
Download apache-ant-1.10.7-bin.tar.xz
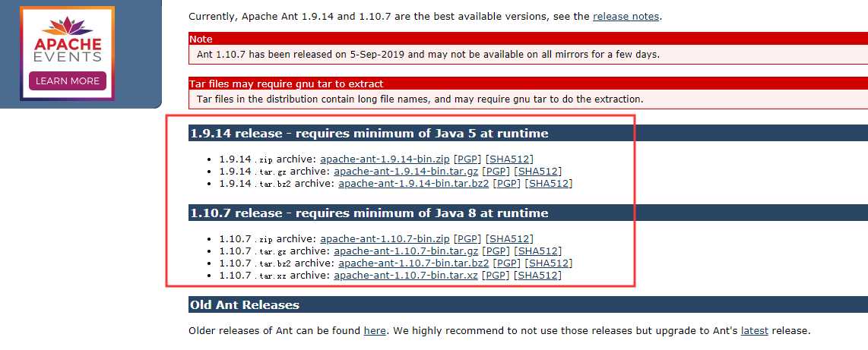(406, 276)
